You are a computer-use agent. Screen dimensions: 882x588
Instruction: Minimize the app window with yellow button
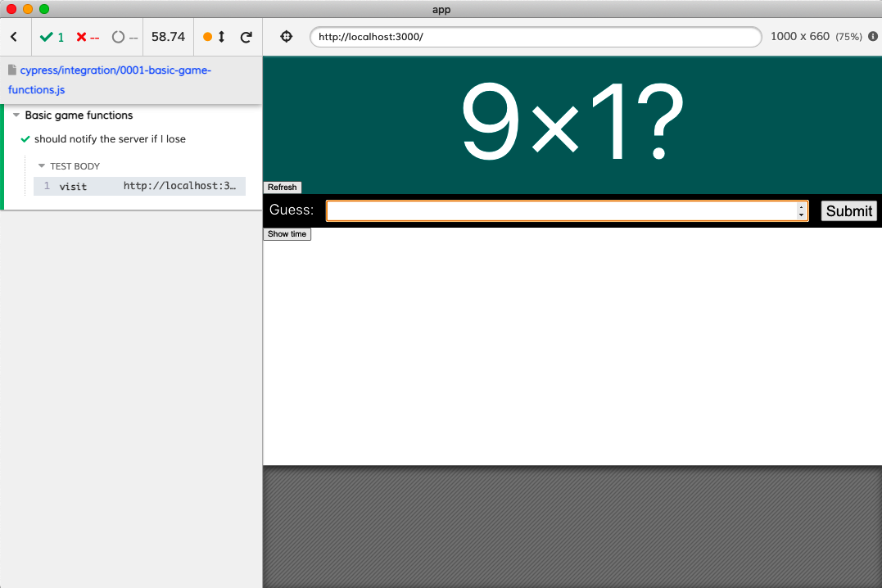(x=28, y=9)
